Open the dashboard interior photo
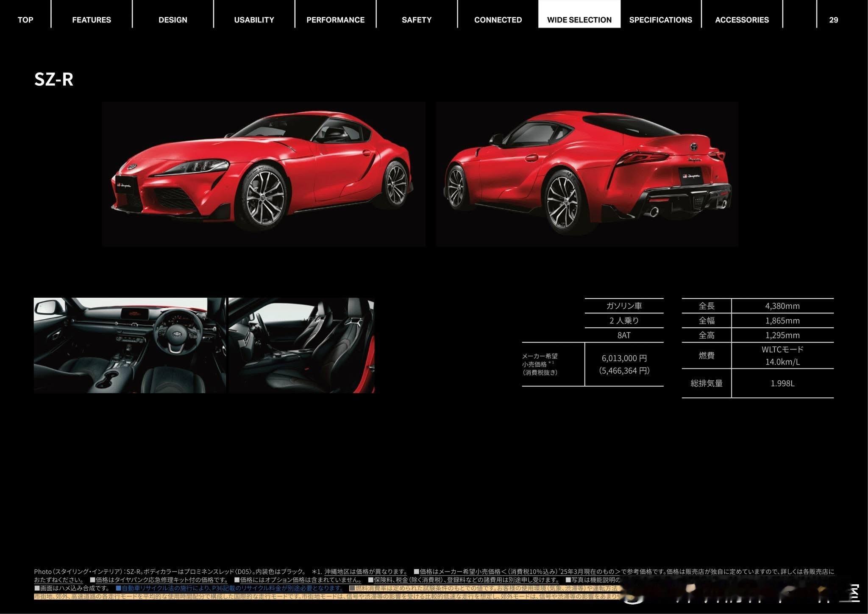Viewport: 868px width, 614px height. [x=130, y=345]
